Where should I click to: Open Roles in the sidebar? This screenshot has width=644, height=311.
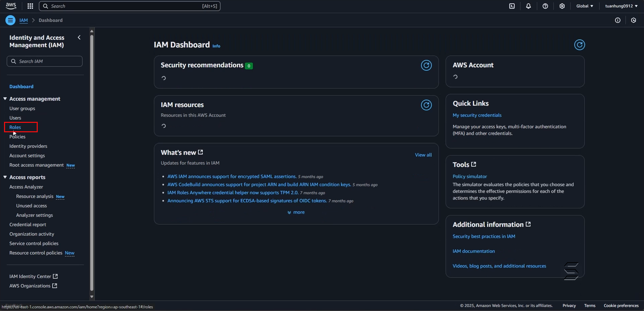15,127
